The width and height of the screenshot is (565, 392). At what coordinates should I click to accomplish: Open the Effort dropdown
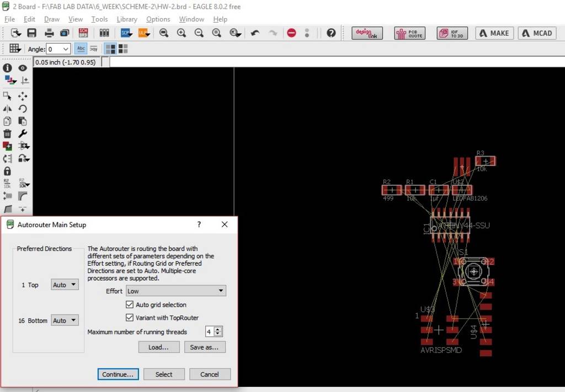click(176, 291)
